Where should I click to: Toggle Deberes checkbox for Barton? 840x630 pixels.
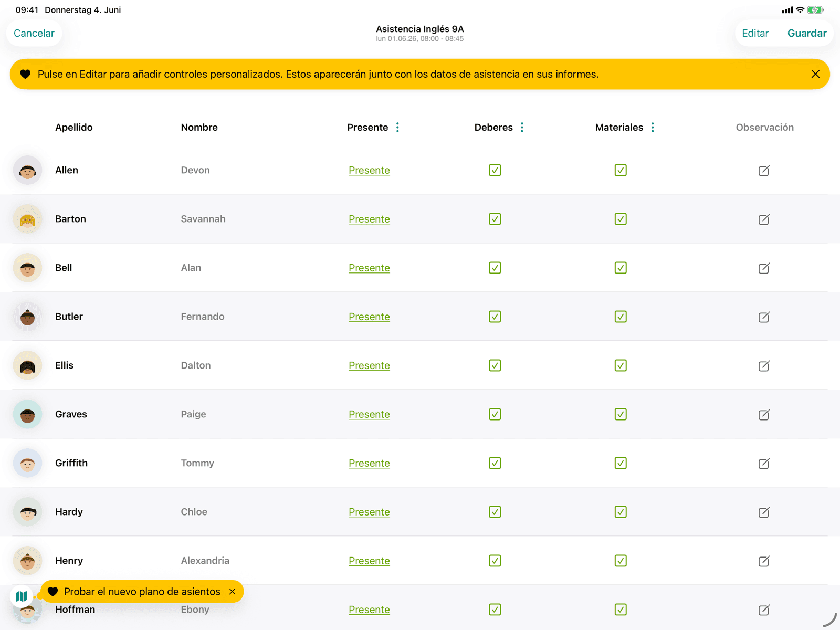tap(495, 219)
